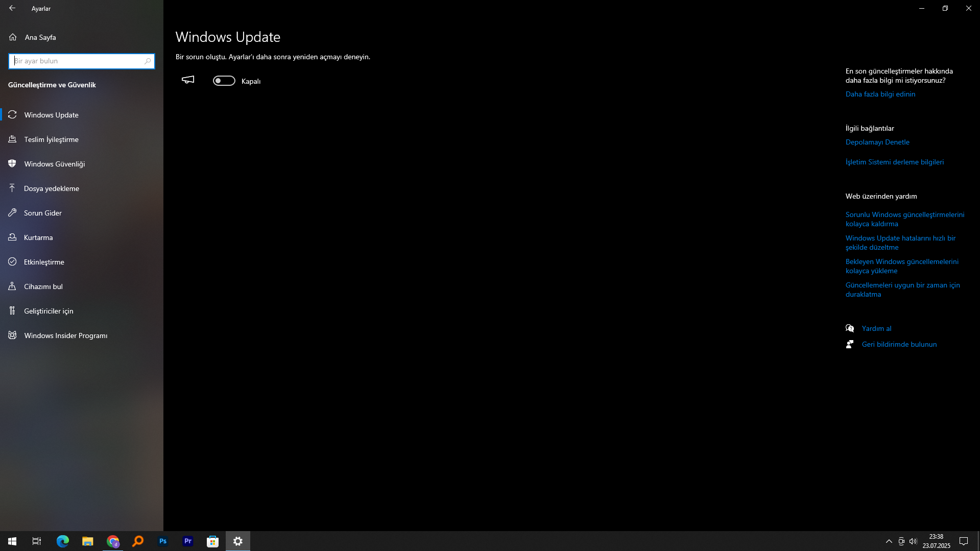
Task: Click the Geri bildirimde bulunun person icon
Action: pyautogui.click(x=850, y=344)
